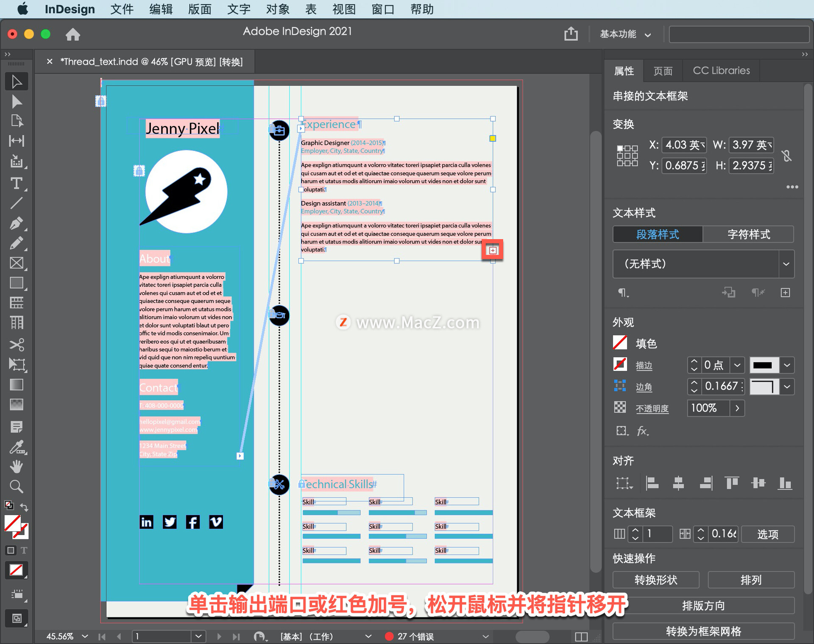
Task: Select the Eyedropper tool
Action: coord(17,447)
